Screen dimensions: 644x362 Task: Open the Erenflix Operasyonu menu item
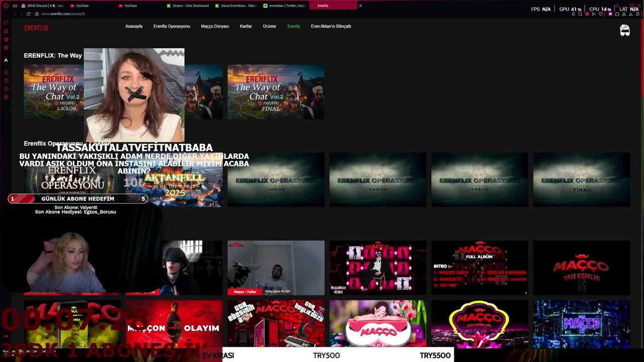tap(172, 26)
